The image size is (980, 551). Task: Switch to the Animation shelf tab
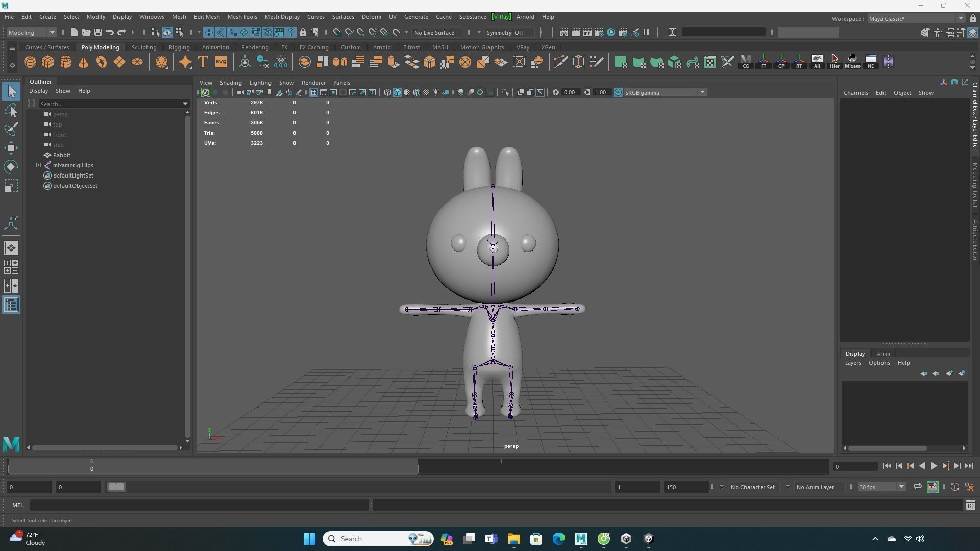(x=215, y=47)
